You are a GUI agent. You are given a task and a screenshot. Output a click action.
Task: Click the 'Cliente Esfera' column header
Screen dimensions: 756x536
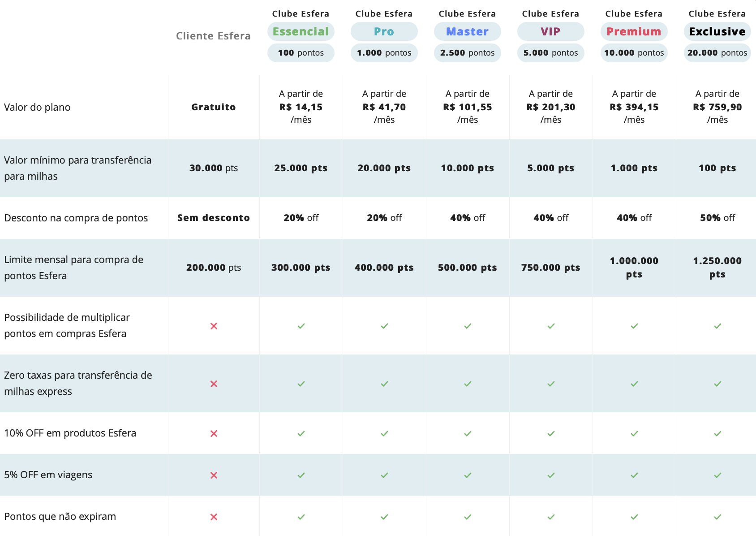pos(213,36)
